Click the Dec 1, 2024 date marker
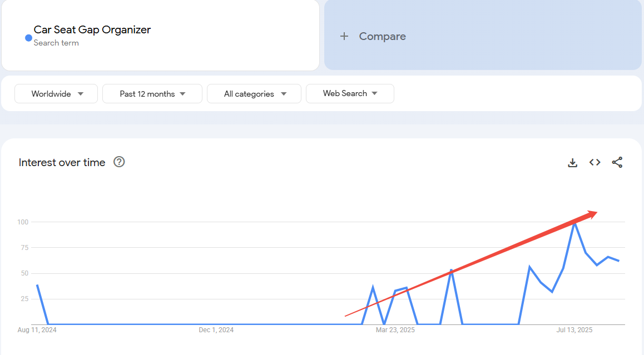Viewport: 644px width, 355px height. 215,329
